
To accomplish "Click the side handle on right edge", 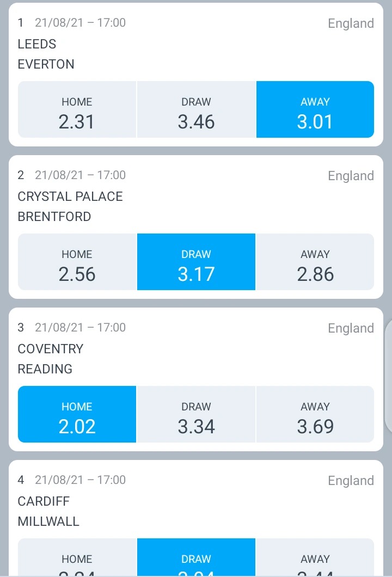I will pos(388,377).
